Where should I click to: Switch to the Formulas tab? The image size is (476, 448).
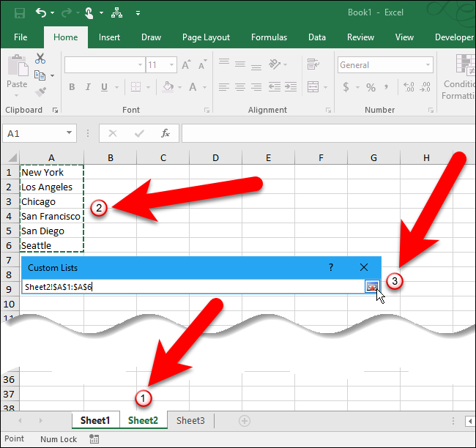click(x=269, y=37)
